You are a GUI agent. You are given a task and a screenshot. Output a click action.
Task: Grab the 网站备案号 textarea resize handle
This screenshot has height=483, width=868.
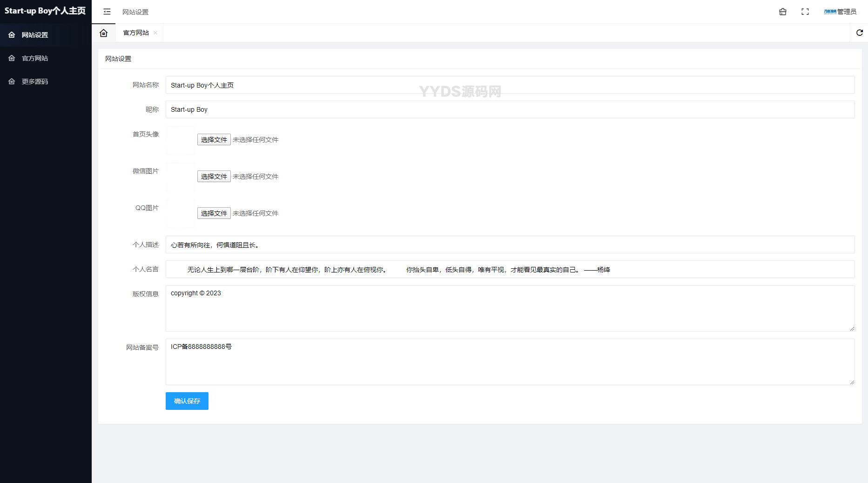pos(852,382)
